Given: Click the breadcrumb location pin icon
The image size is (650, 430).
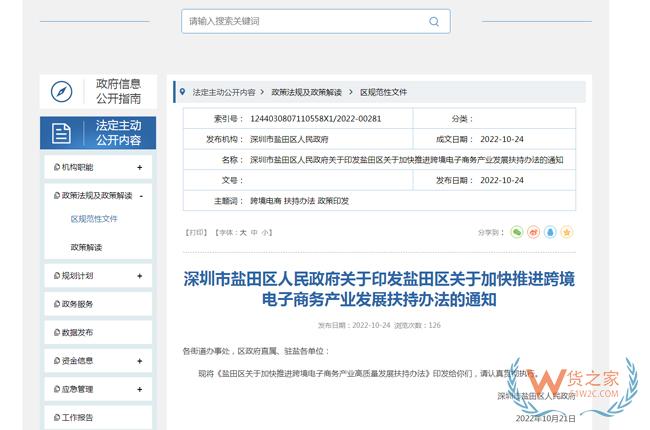Looking at the screenshot, I should (182, 92).
